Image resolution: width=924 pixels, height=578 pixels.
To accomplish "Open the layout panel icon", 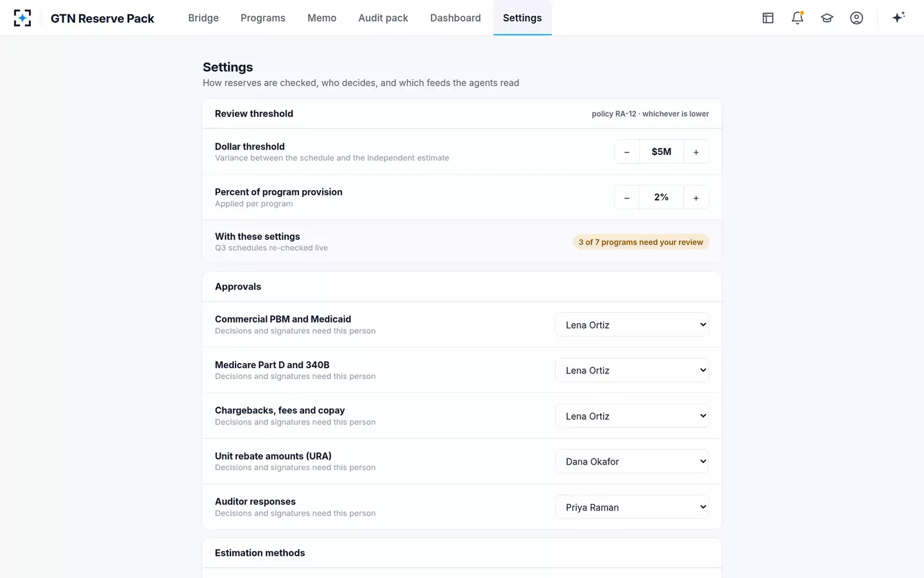I will (x=768, y=18).
